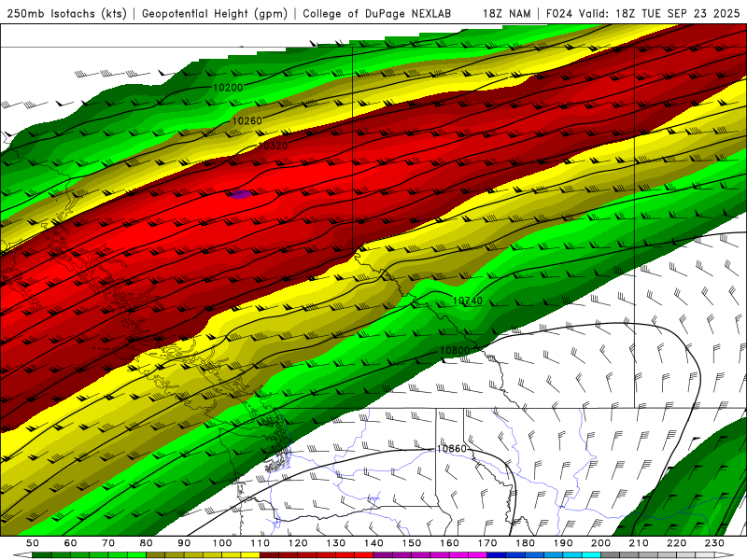Viewport: 747px width, 560px height.
Task: Click 'Valid: 18Z TUE SEP 23 2025' text
Action: 659,13
